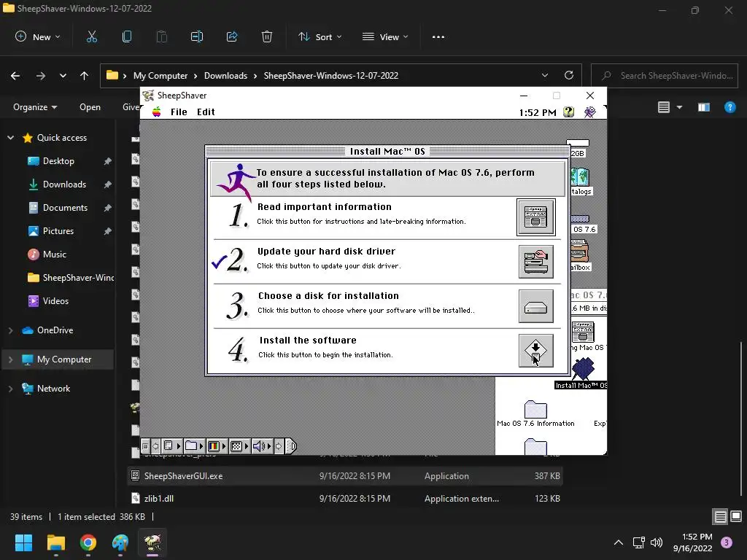Click the New button in Explorer toolbar
This screenshot has height=560, width=747.
click(38, 36)
